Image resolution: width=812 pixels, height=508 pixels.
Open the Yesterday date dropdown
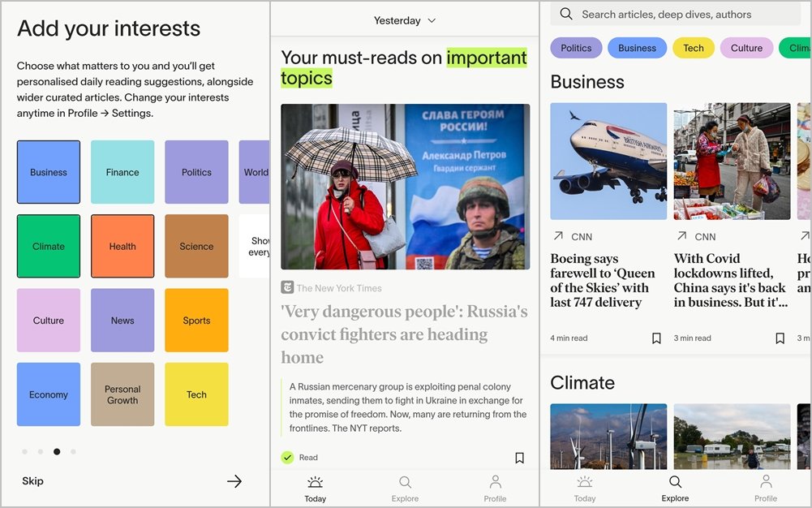point(404,20)
